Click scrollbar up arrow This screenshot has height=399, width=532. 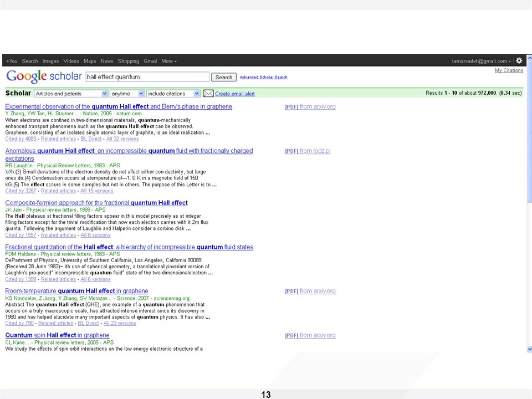pos(529,58)
